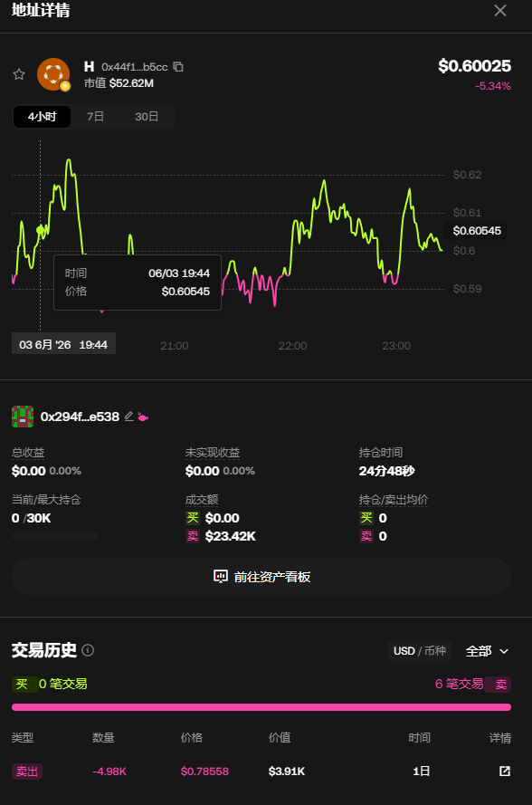Click the 总收益 label

point(28,453)
